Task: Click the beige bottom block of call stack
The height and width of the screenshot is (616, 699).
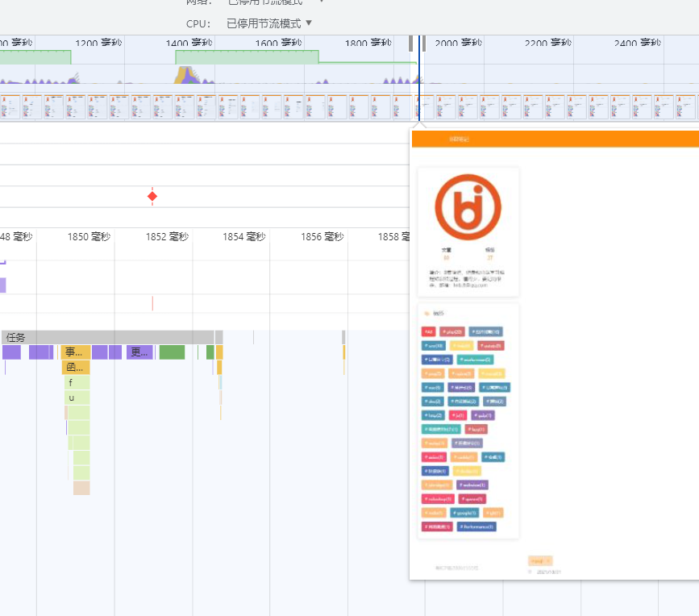Action: pyautogui.click(x=81, y=488)
